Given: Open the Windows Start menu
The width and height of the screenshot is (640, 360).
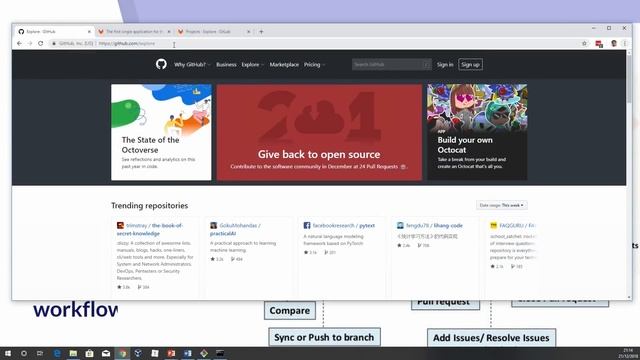Looking at the screenshot, I should point(7,353).
